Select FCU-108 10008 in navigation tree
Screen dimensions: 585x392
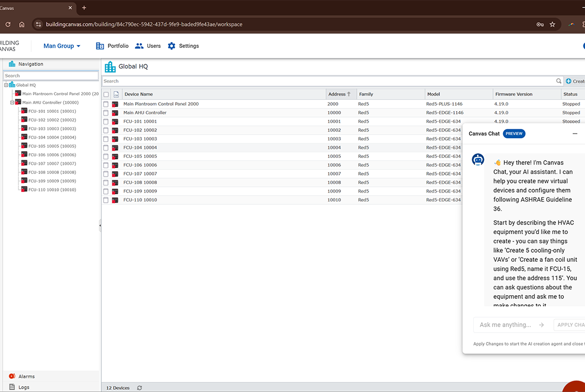(x=52, y=172)
